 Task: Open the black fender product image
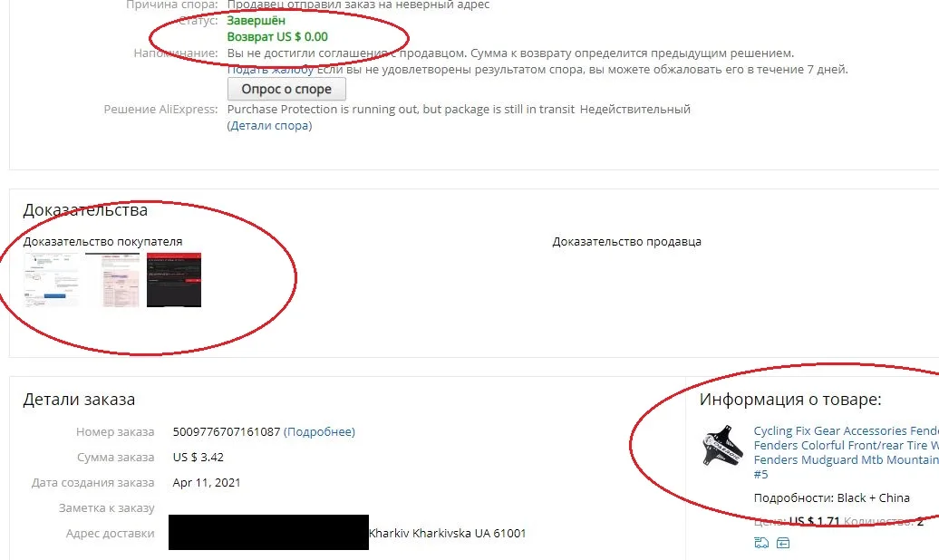point(722,446)
